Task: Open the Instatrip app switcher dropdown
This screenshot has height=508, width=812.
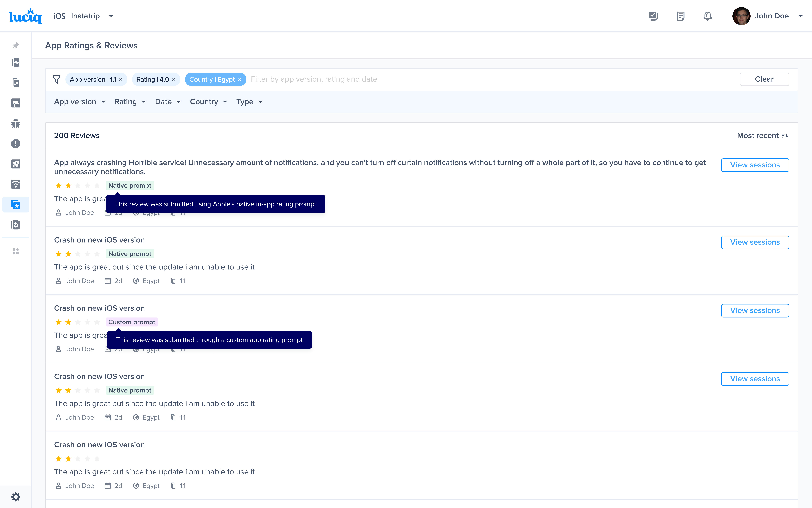Action: pos(111,16)
